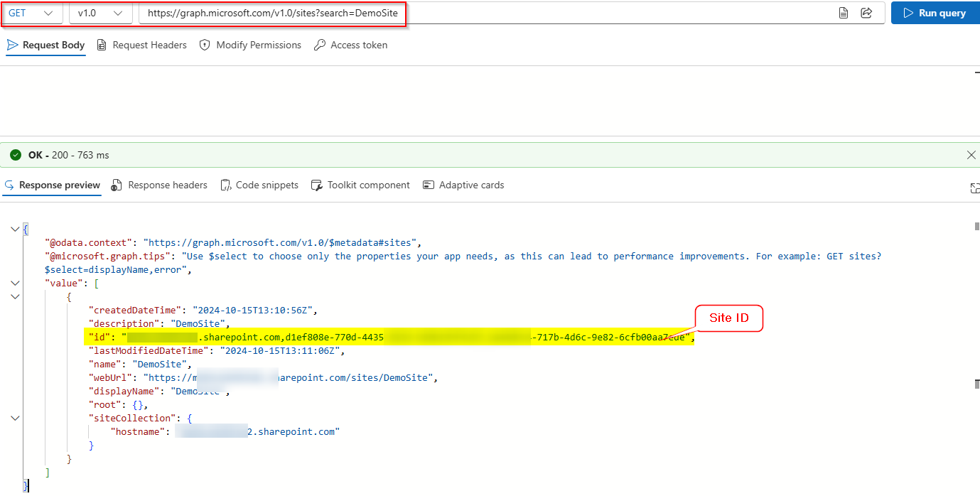Screen dimensions: 980x496
Task: Click the Response headers icon
Action: (x=116, y=185)
